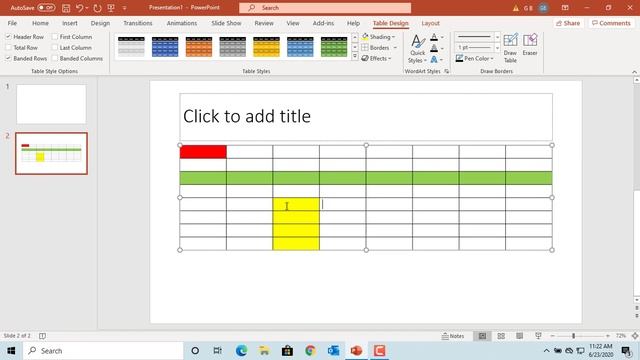The image size is (640, 360).
Task: Click the Save icon in title bar
Action: point(66,8)
